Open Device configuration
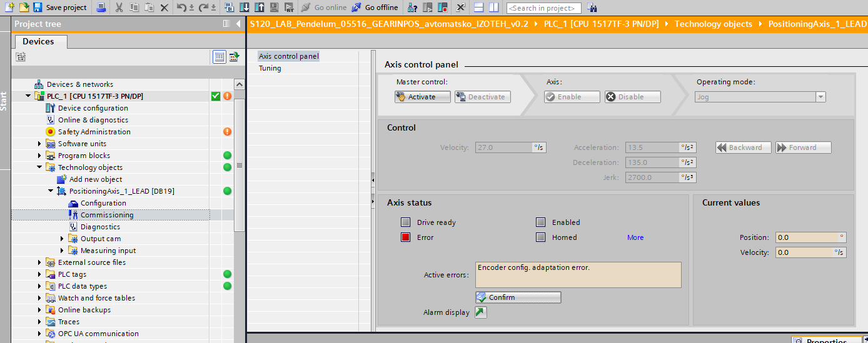This screenshot has height=343, width=868. (93, 108)
